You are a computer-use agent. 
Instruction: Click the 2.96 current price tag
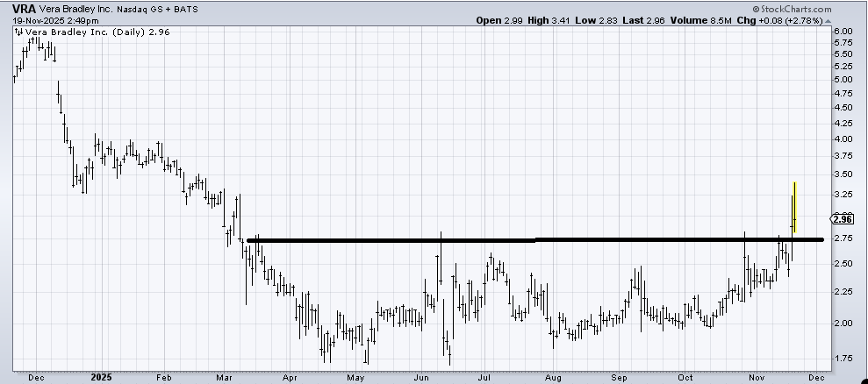(840, 219)
